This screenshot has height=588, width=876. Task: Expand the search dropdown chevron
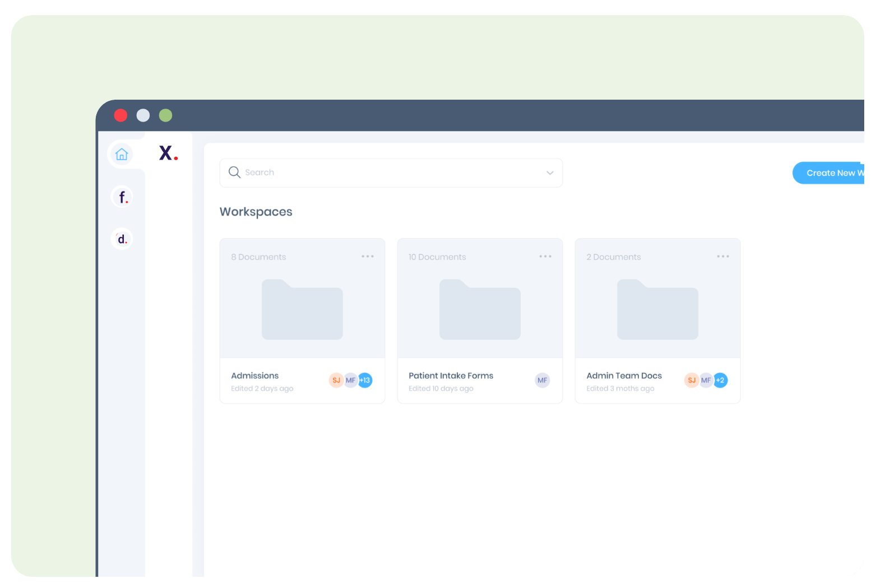550,173
